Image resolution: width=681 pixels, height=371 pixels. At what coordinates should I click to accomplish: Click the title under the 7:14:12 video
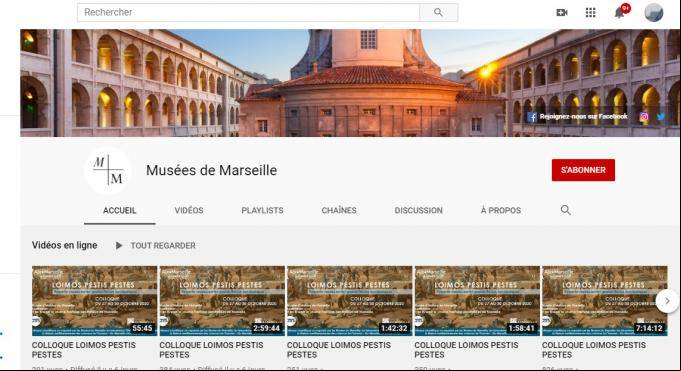(594, 350)
